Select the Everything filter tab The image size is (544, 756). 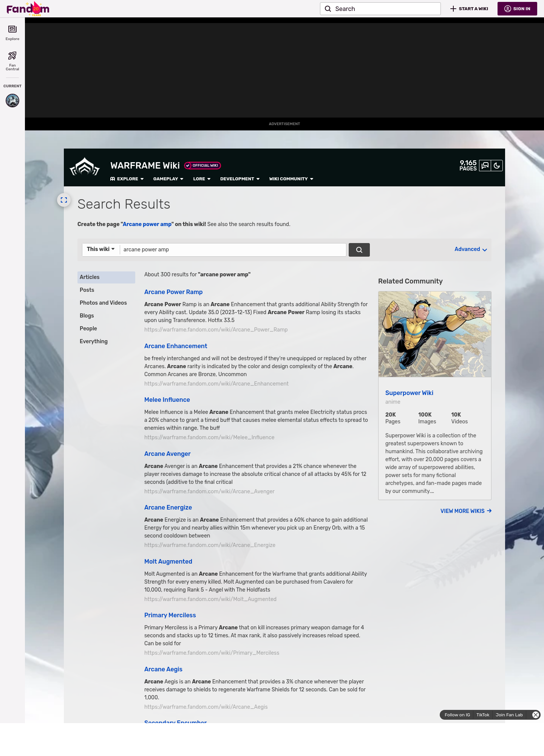pos(106,341)
